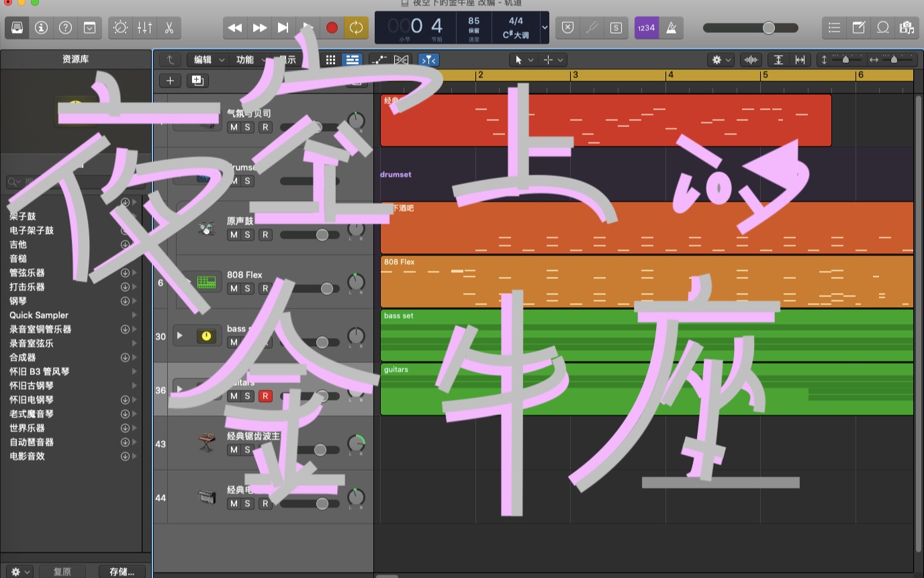Show automation curve icon
This screenshot has height=578, width=924.
(x=379, y=60)
